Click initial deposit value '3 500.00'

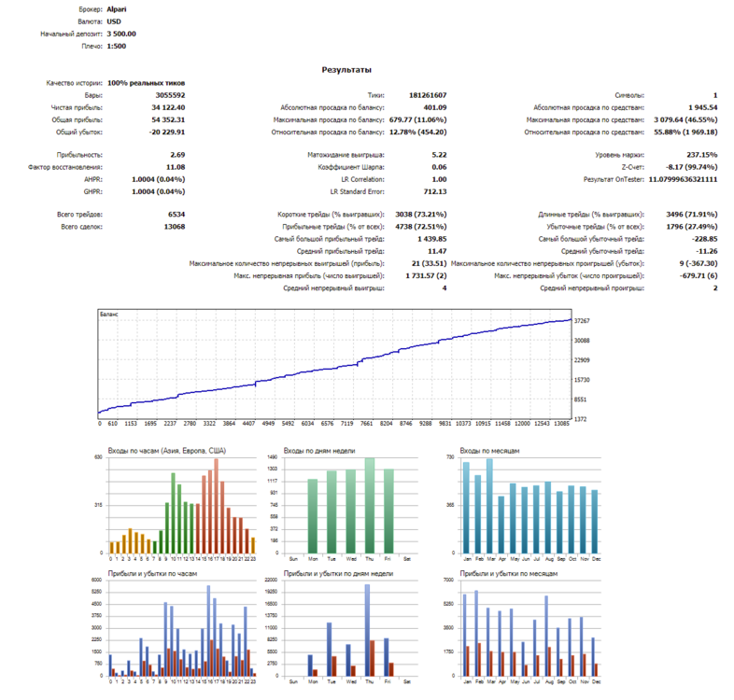[121, 34]
